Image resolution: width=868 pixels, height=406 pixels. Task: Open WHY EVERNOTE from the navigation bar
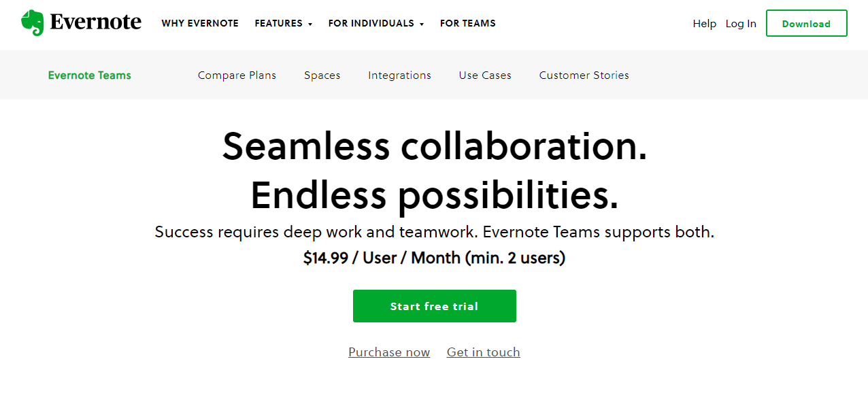tap(200, 23)
